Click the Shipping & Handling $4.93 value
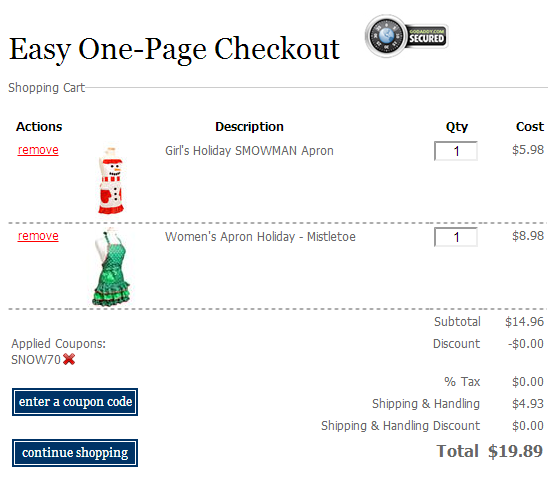Image resolution: width=559 pixels, height=481 pixels. coord(528,404)
